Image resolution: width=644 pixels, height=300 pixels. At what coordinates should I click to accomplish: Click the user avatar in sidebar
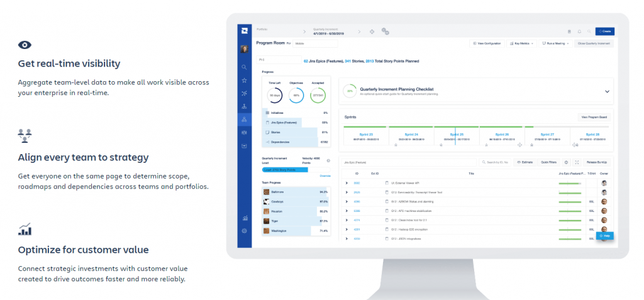(x=244, y=49)
